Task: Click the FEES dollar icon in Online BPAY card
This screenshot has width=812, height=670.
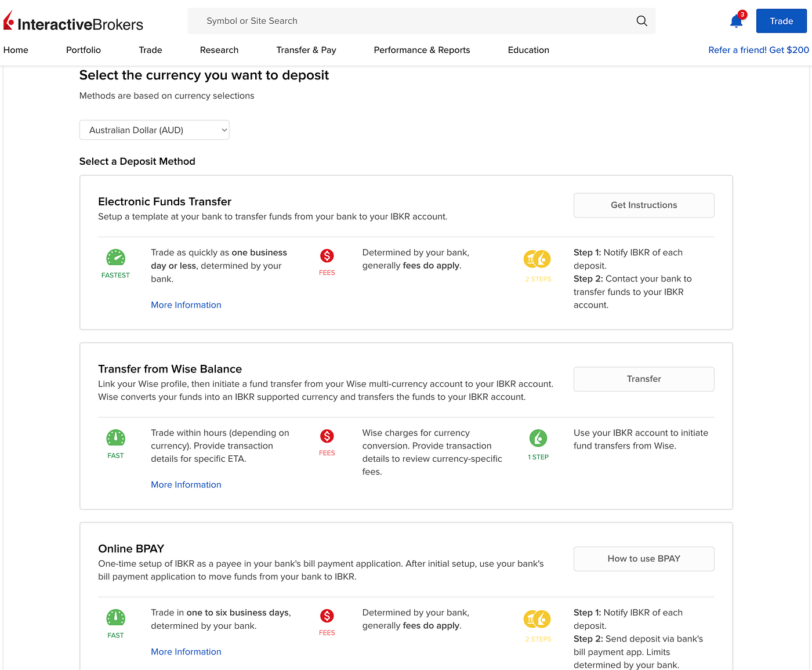Action: [327, 616]
